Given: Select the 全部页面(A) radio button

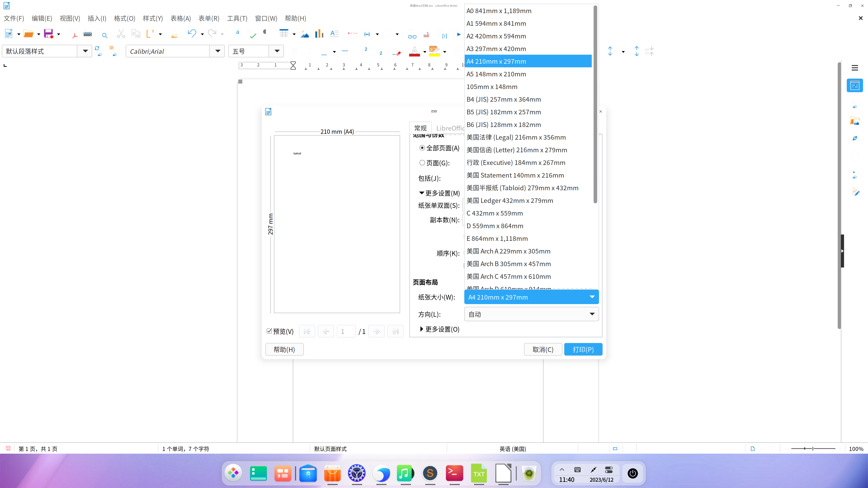Looking at the screenshot, I should click(x=422, y=148).
